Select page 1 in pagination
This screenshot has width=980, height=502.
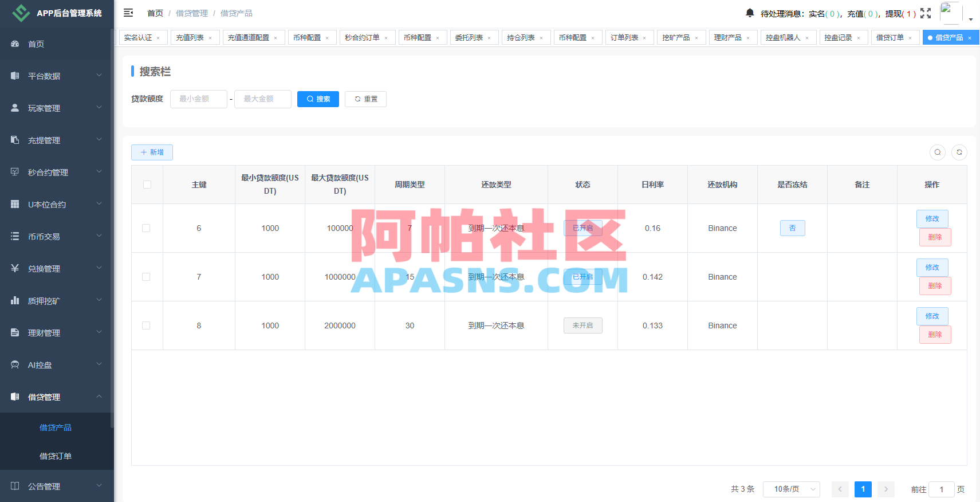[x=863, y=489]
